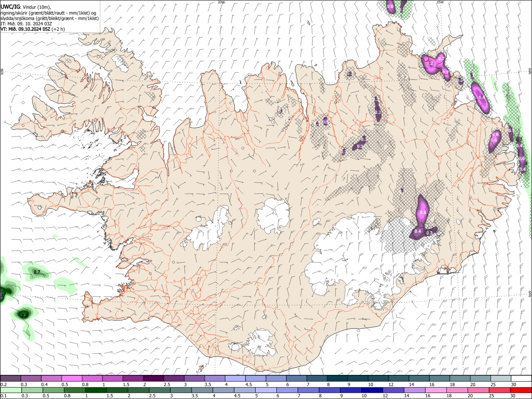Click the darkest purple 2 swatch in snow scale
532x399 pixels.
(153, 378)
